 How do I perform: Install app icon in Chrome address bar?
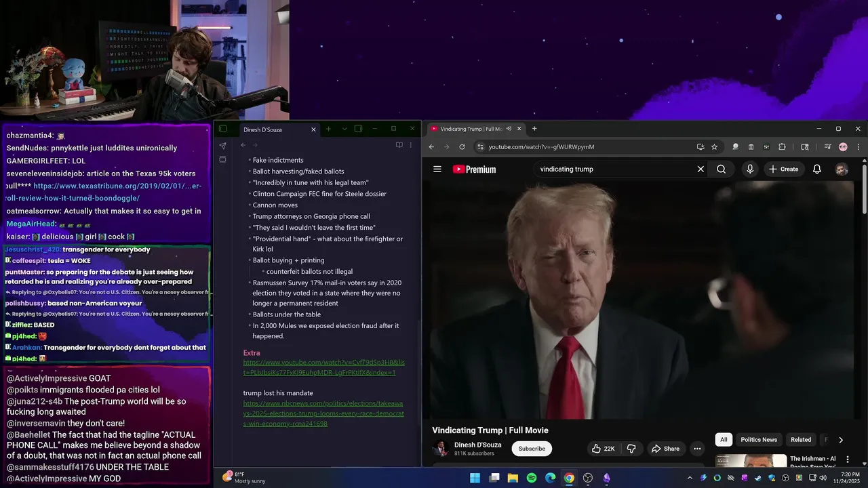701,147
